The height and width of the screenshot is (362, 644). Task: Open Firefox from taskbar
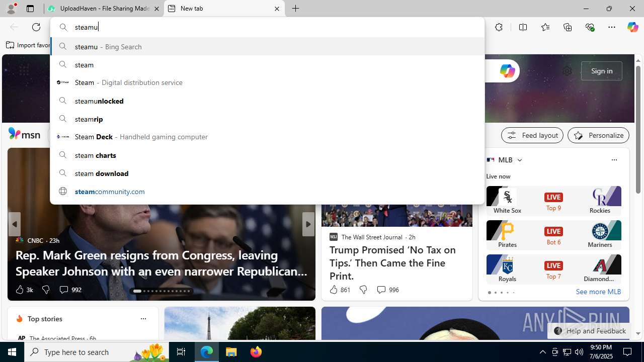point(256,352)
